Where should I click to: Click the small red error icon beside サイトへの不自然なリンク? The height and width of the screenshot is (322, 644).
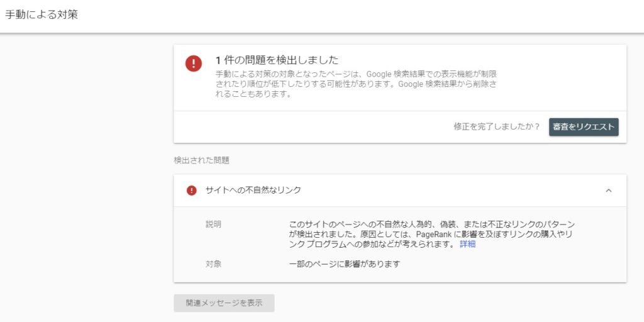click(191, 191)
